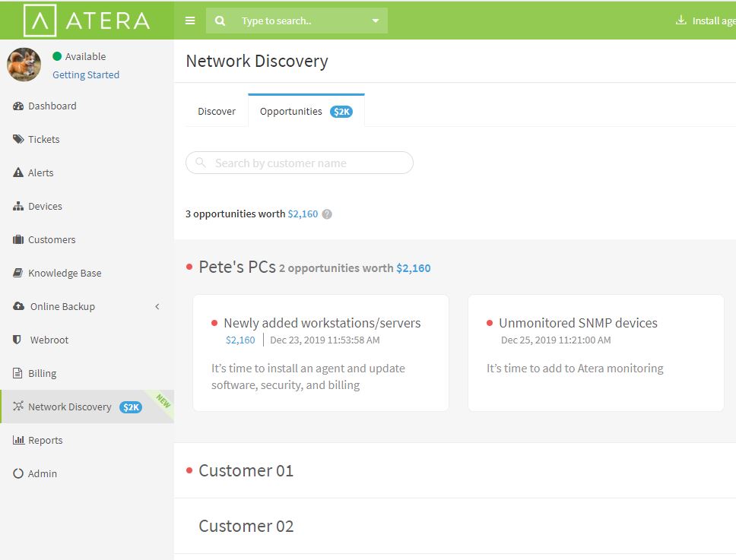Image resolution: width=736 pixels, height=560 pixels.
Task: Click Install agent in the top bar
Action: coord(705,21)
